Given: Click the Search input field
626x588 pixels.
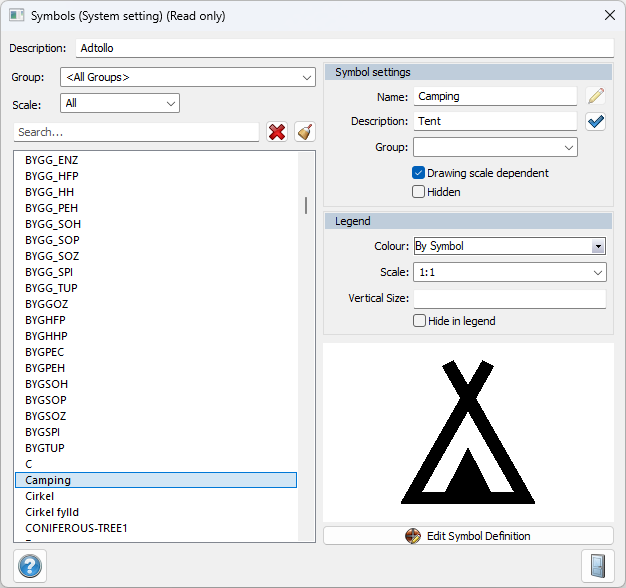Looking at the screenshot, I should [x=137, y=132].
